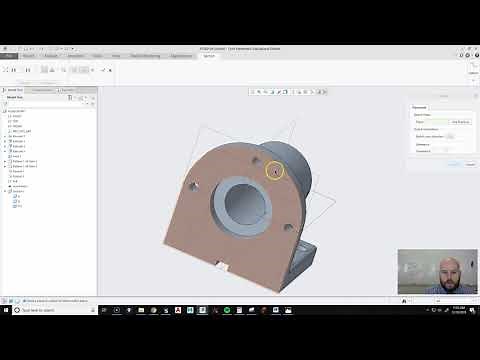Click Refit icon in graphics toolbar
Viewport: 480px width, 360px height.
pos(253,92)
